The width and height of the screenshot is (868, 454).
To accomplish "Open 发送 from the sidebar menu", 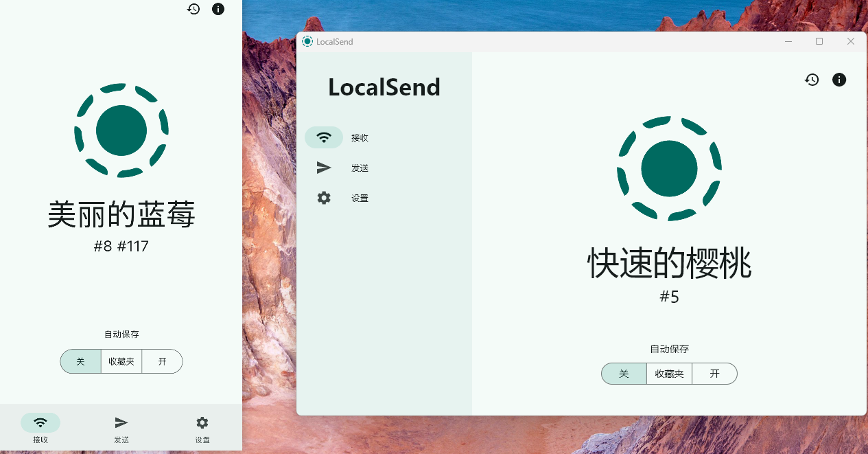I will pos(360,167).
